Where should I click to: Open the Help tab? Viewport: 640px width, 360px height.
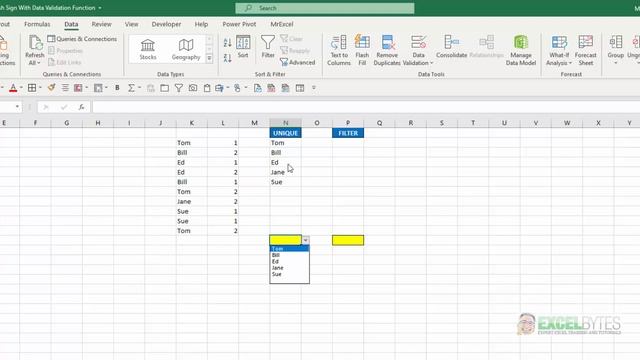click(x=201, y=24)
